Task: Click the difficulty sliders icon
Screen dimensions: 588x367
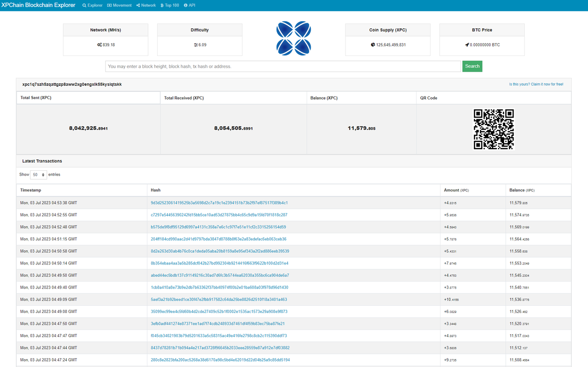Action: click(x=196, y=45)
